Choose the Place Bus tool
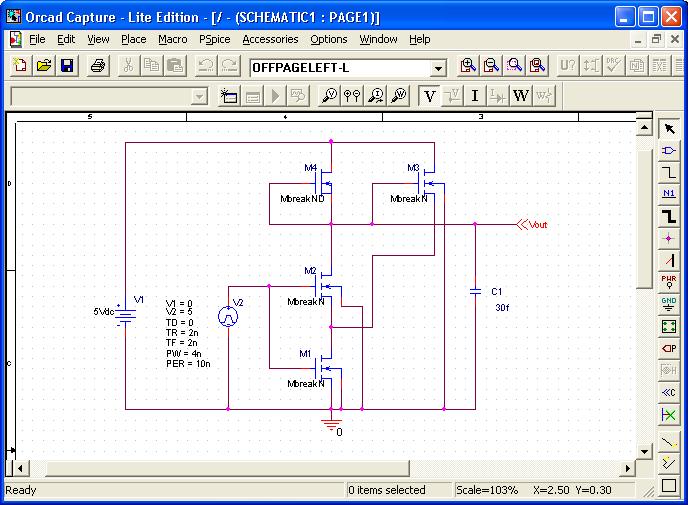This screenshot has width=688, height=505. 669,217
